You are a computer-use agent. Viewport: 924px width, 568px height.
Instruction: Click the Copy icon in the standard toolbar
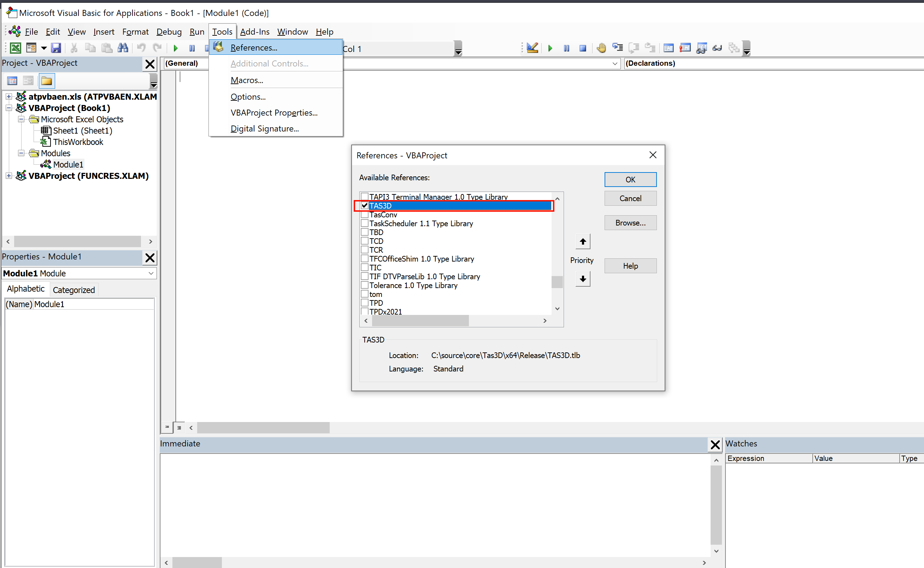coord(90,48)
